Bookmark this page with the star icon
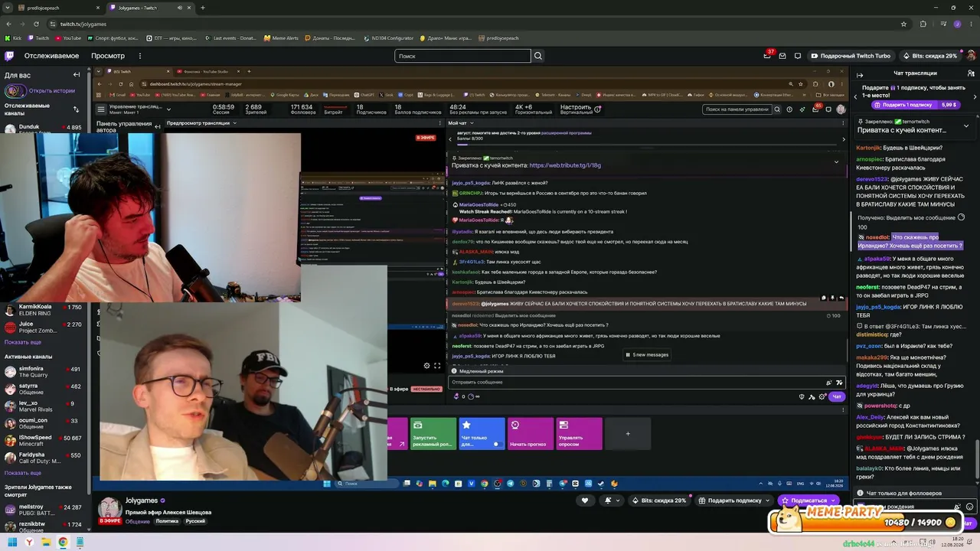 [x=903, y=24]
